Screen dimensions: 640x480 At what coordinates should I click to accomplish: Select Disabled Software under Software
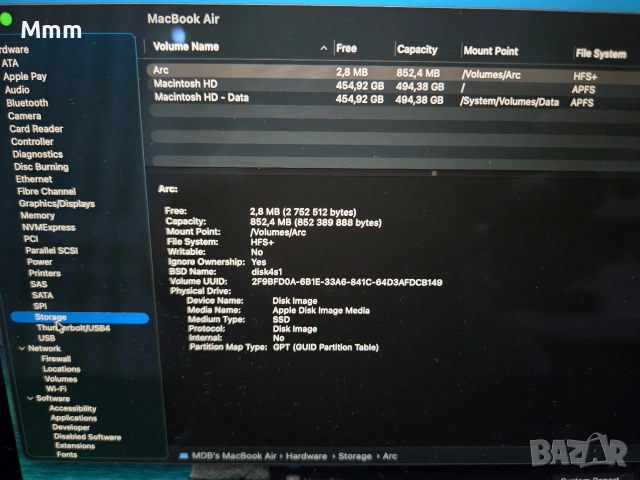(87, 436)
